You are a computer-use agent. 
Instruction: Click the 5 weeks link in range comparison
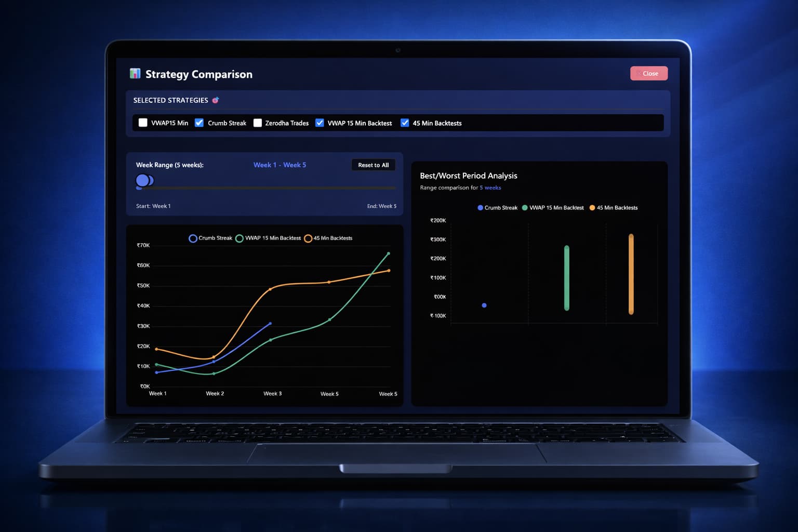click(x=490, y=188)
